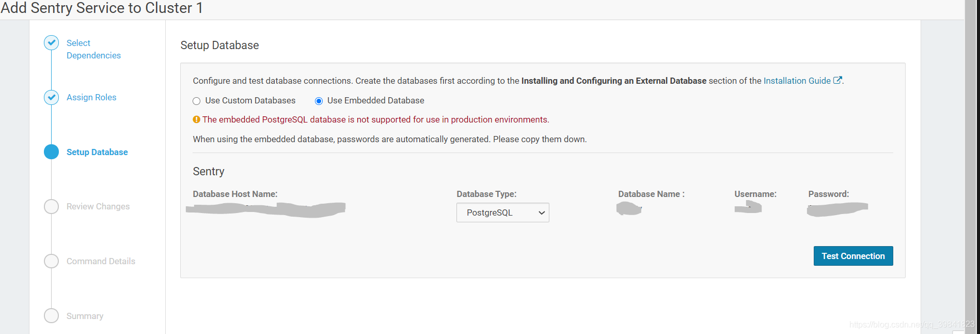Go to the Select Dependencies step
The width and height of the screenshot is (980, 334).
[x=93, y=49]
